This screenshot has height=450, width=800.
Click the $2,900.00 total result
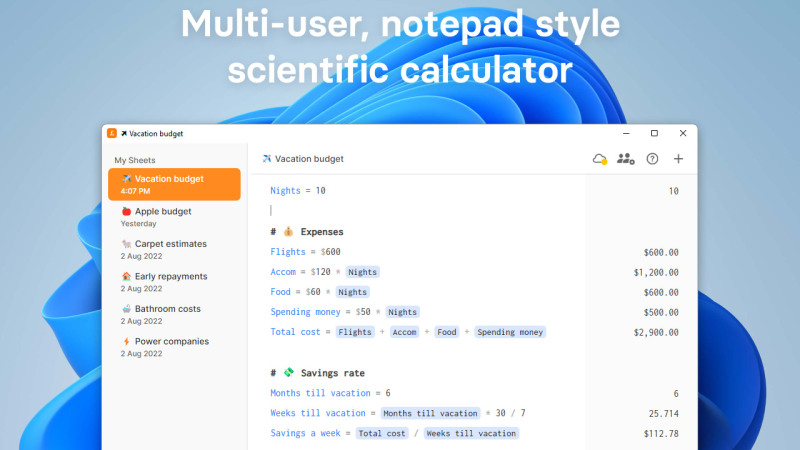pos(656,332)
